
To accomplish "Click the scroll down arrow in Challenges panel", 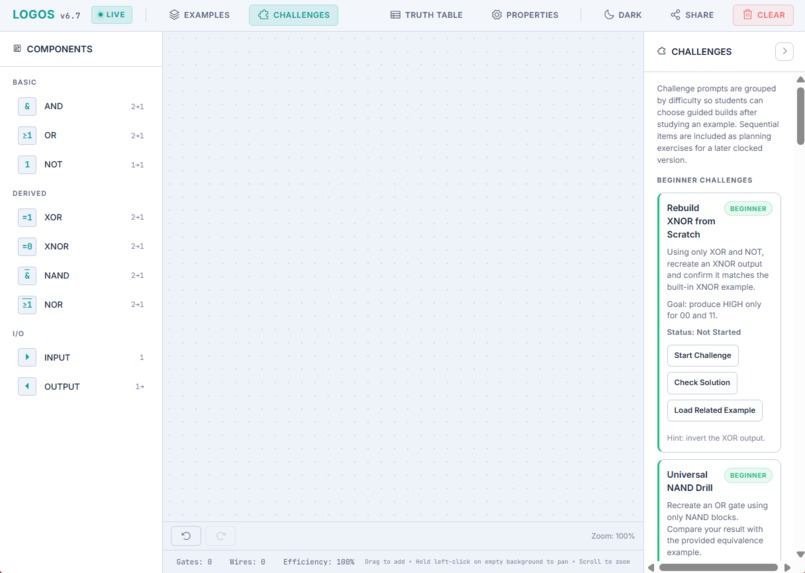I will click(x=800, y=554).
